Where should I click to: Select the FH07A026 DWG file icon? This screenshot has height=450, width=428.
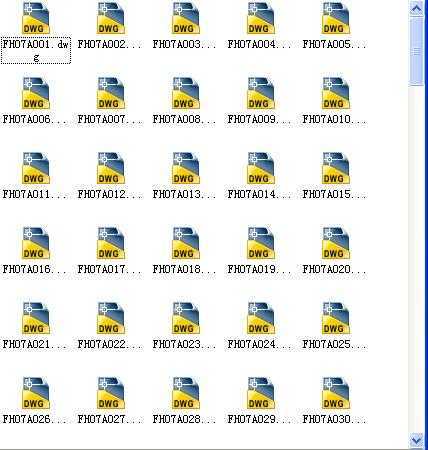36,393
